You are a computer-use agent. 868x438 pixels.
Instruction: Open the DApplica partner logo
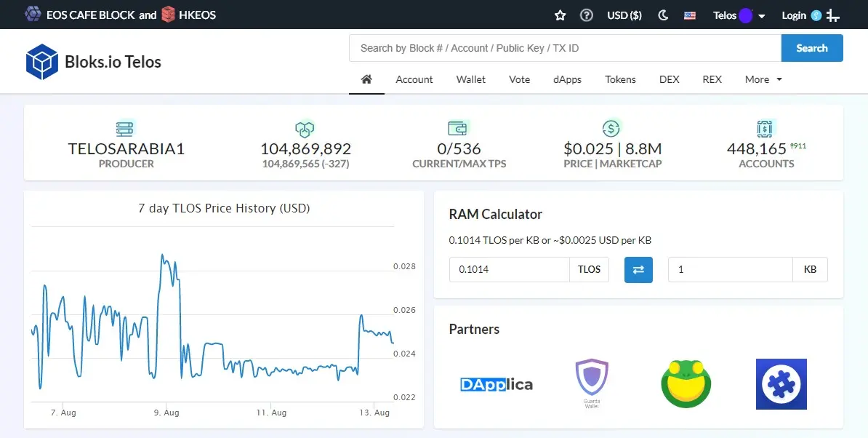(x=497, y=384)
